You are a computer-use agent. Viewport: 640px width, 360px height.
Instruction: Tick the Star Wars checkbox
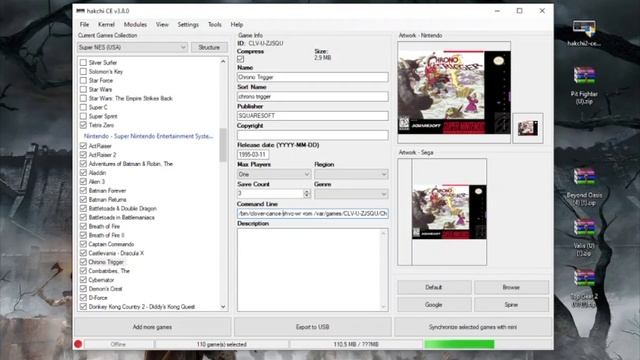83,89
